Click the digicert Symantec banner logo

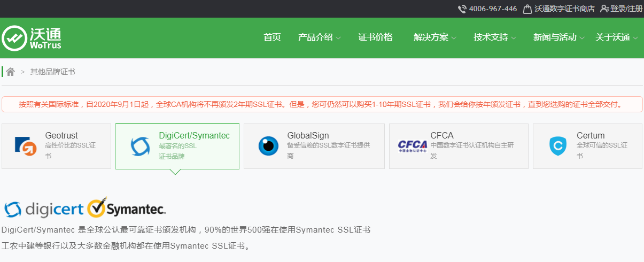84,209
